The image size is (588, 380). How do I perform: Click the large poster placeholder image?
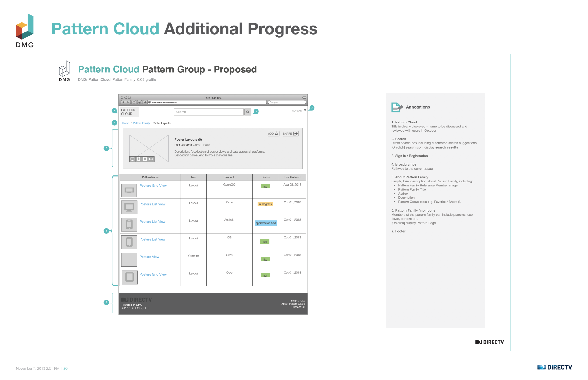tap(149, 148)
